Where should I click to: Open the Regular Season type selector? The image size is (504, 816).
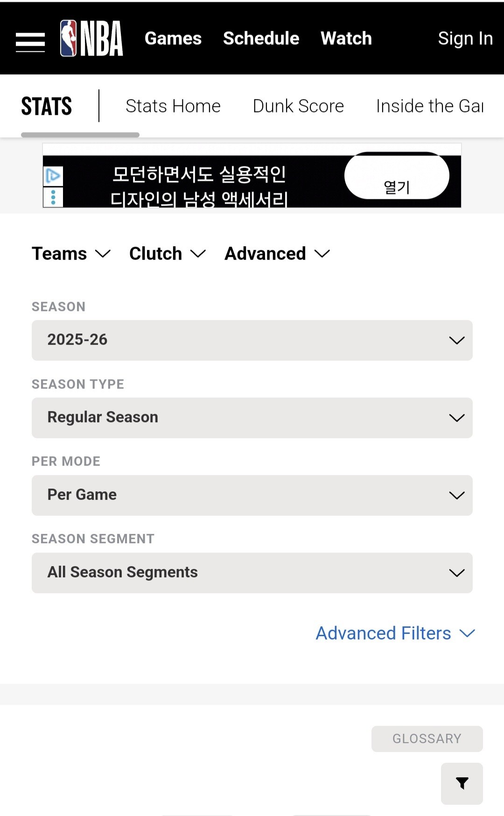252,418
